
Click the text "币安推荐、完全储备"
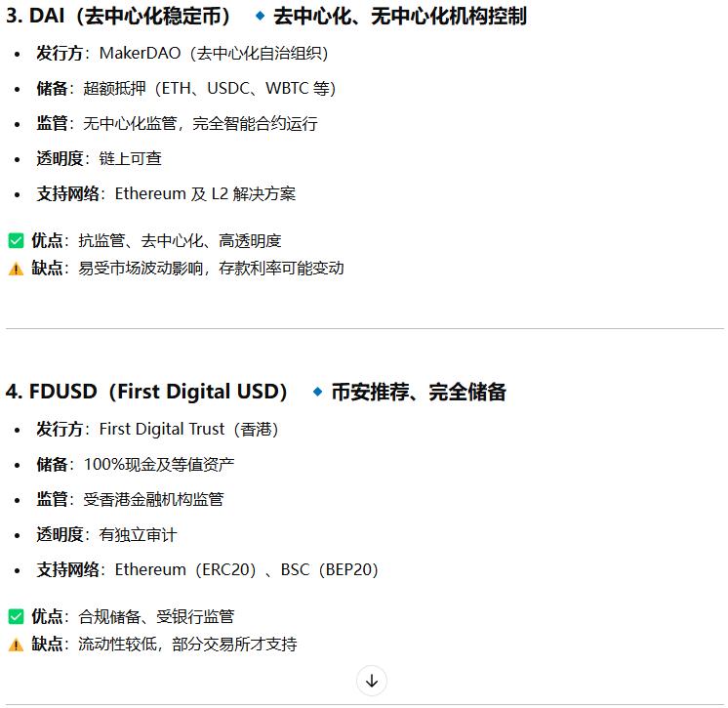coord(419,392)
